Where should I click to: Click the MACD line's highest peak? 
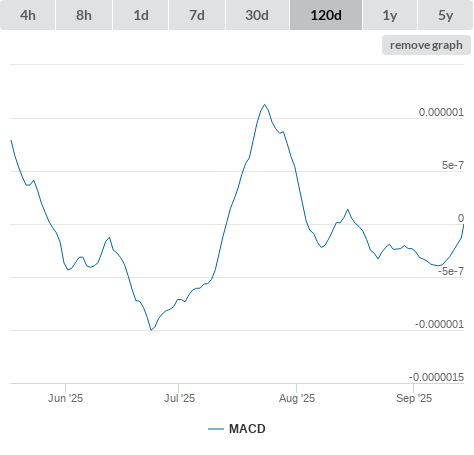tap(265, 105)
